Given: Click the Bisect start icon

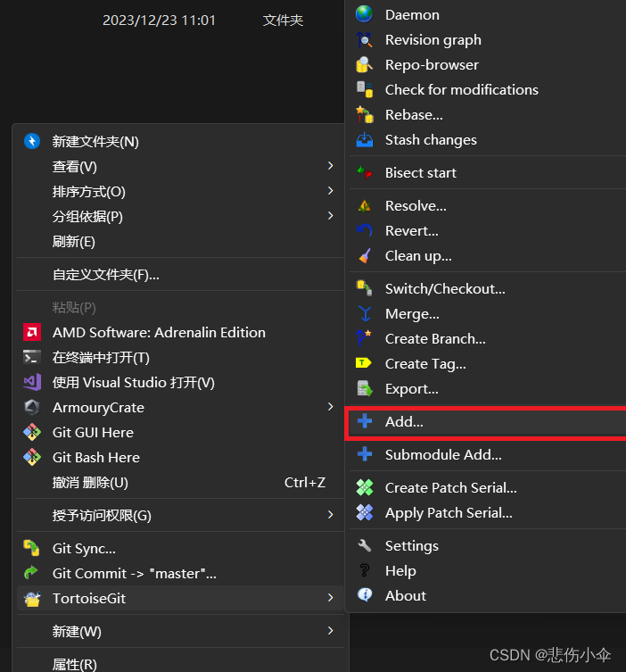Looking at the screenshot, I should 365,172.
